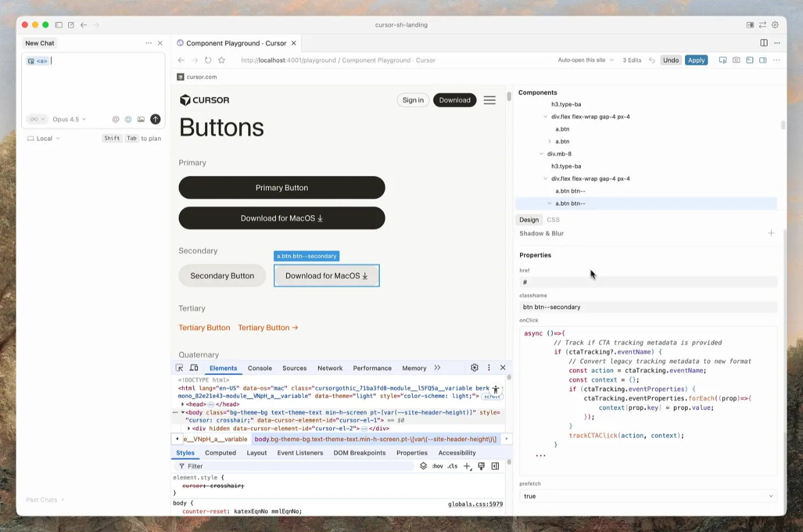The height and width of the screenshot is (532, 803).
Task: Close the New Chat panel
Action: 160,43
